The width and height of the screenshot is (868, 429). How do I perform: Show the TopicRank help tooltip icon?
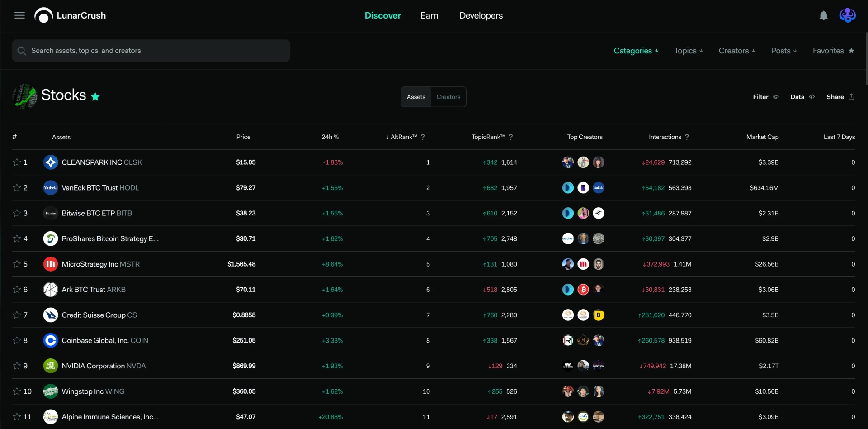(x=511, y=137)
